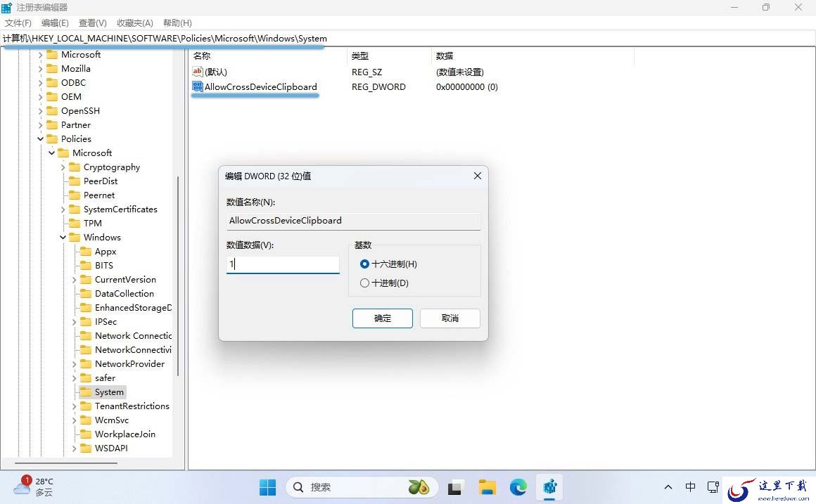Open the weather widget 28°C
Image resolution: width=816 pixels, height=504 pixels.
34,487
